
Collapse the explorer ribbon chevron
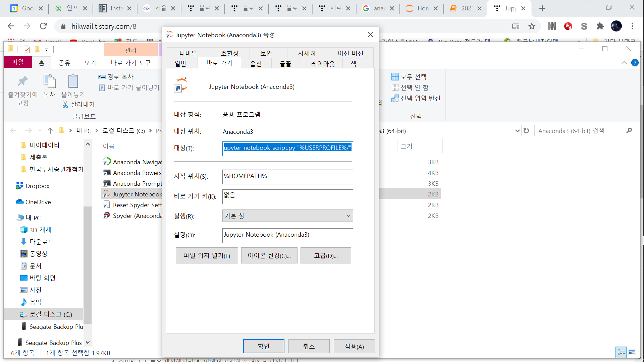tap(624, 63)
